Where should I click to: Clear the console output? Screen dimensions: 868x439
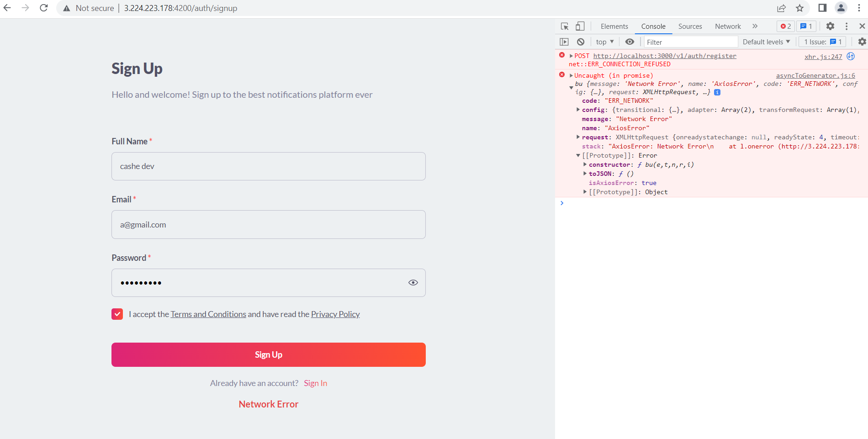[581, 42]
